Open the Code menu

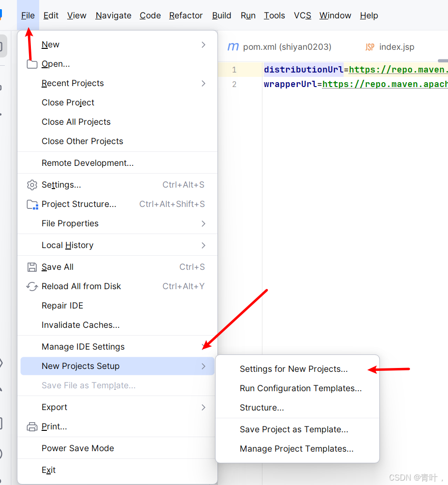tap(150, 15)
